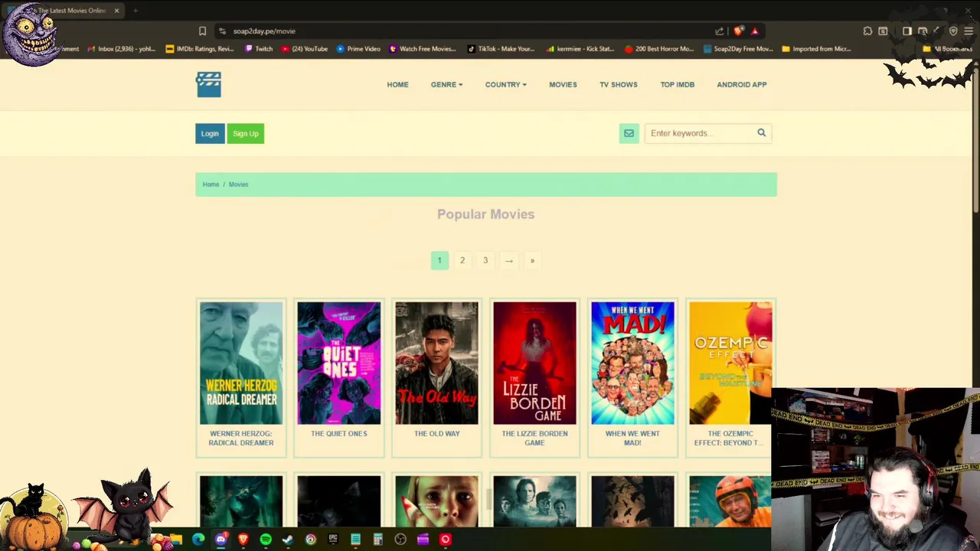Open Discord from taskbar
Image resolution: width=980 pixels, height=551 pixels.
pyautogui.click(x=220, y=540)
